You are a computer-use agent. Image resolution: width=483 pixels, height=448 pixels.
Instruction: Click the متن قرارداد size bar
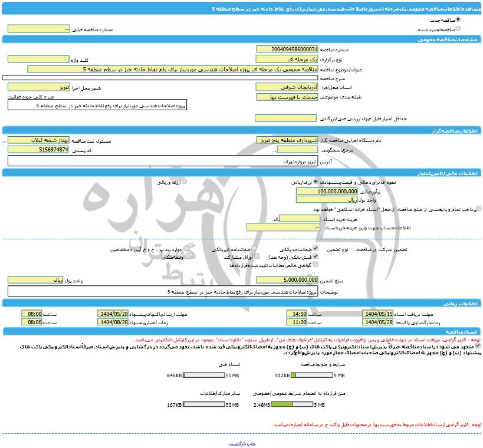point(292,404)
